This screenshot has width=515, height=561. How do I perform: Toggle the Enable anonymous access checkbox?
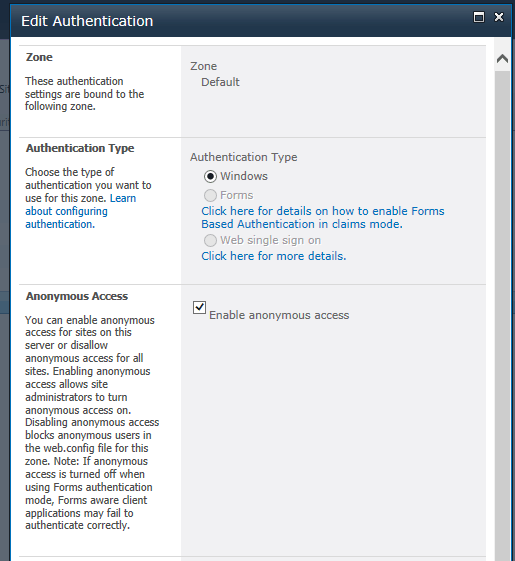[x=199, y=307]
